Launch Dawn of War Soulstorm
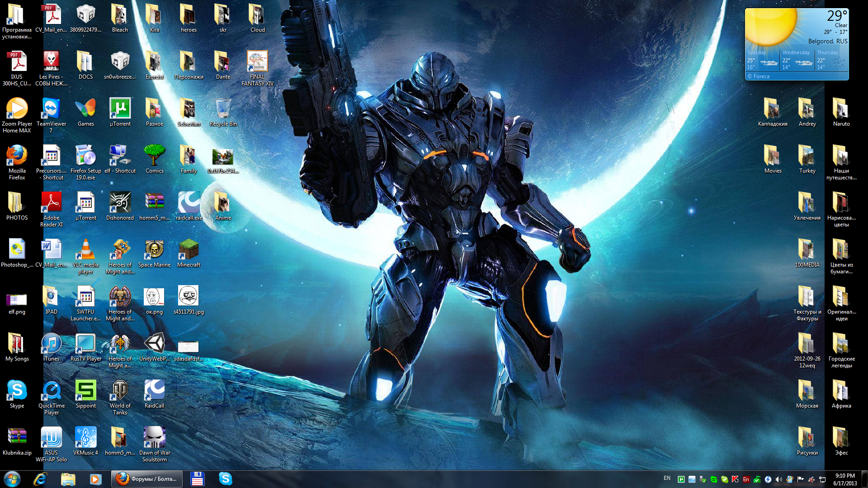868x488 pixels. pyautogui.click(x=154, y=437)
